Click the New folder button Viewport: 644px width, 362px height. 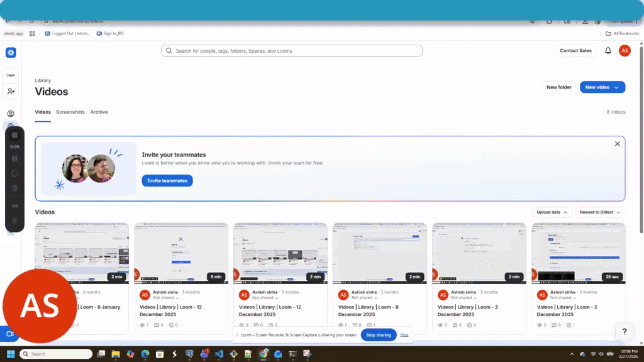(558, 87)
